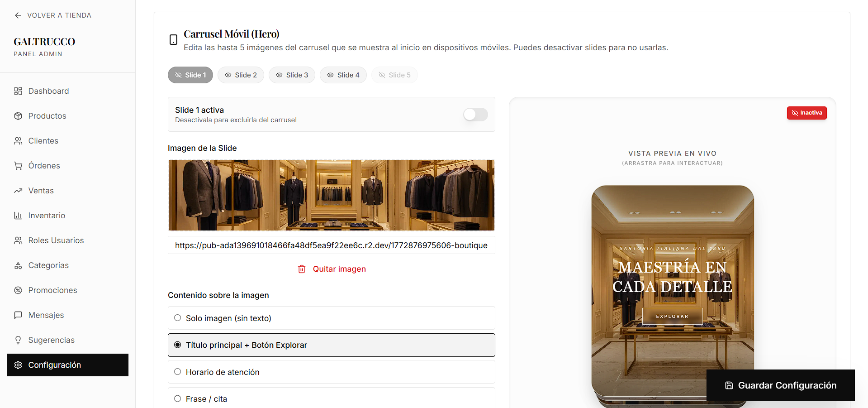The height and width of the screenshot is (408, 868).
Task: Click the Órdenes shopping cart icon
Action: coord(18,166)
